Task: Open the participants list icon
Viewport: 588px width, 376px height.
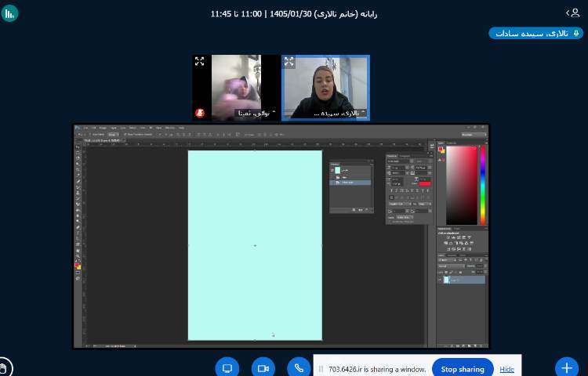Action: click(573, 13)
